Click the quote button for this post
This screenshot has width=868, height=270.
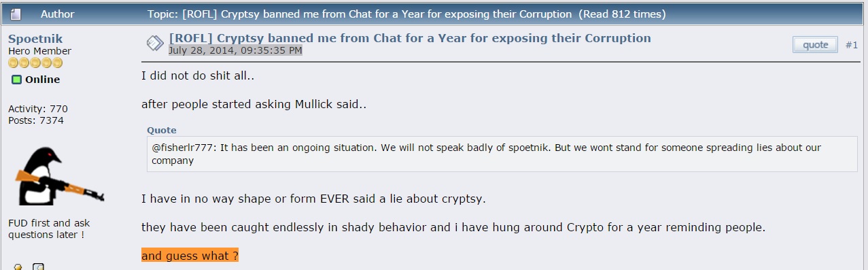815,45
